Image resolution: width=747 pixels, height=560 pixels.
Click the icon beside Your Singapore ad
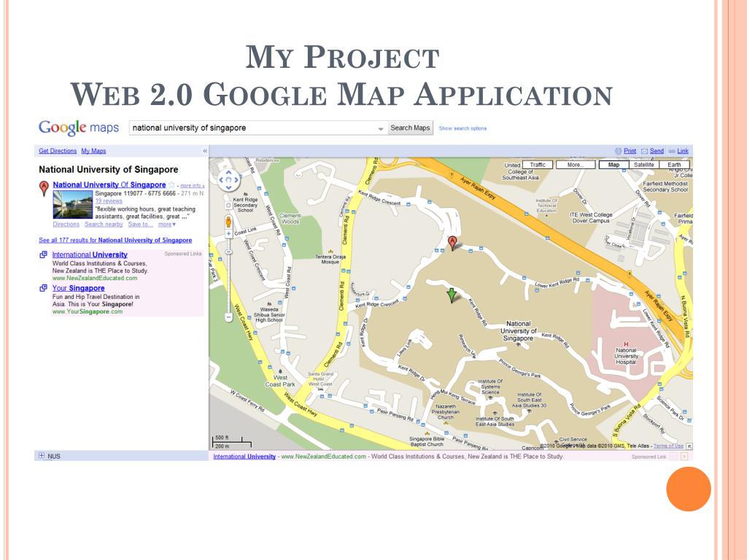click(43, 288)
